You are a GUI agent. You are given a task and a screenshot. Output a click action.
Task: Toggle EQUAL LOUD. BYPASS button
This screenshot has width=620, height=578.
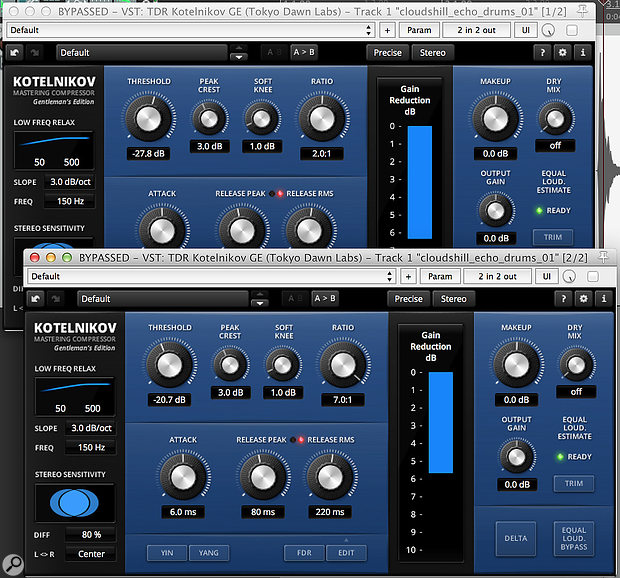[x=574, y=538]
